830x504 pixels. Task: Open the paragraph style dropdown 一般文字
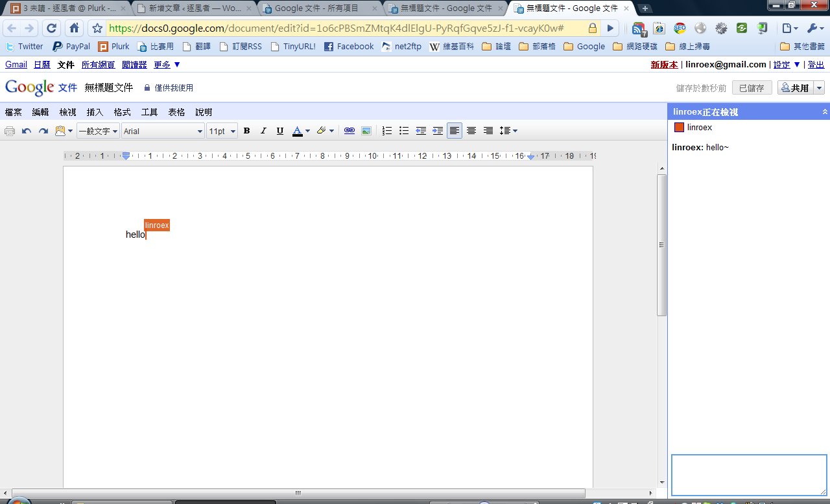(99, 131)
